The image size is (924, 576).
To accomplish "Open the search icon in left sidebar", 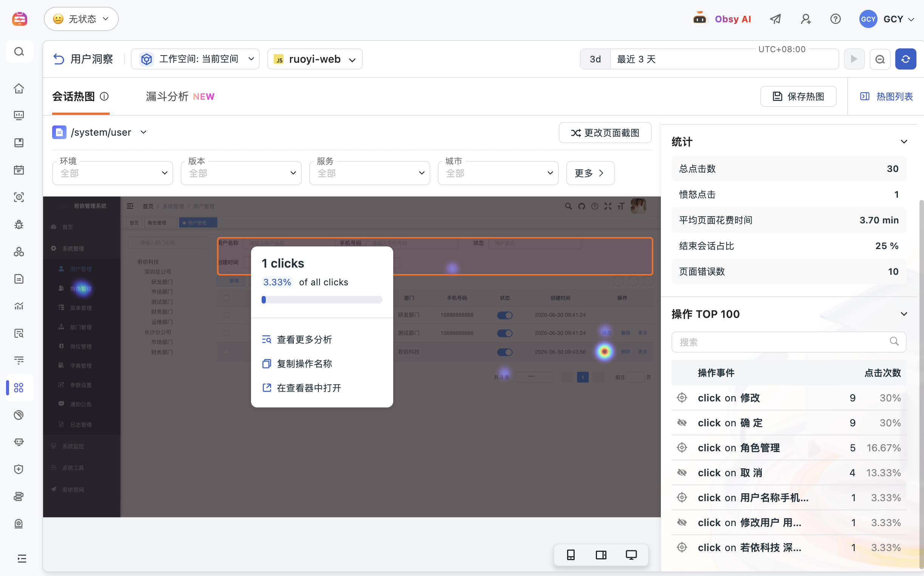I will point(19,51).
